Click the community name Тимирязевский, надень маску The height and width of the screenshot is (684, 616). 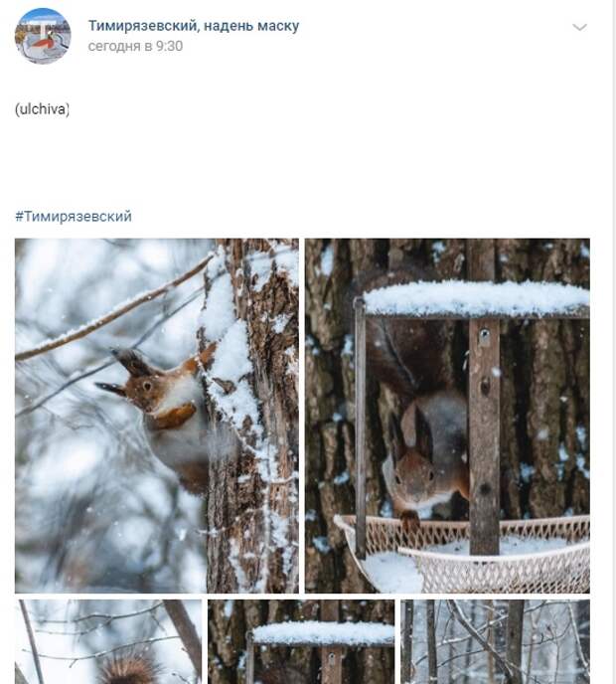coord(194,26)
